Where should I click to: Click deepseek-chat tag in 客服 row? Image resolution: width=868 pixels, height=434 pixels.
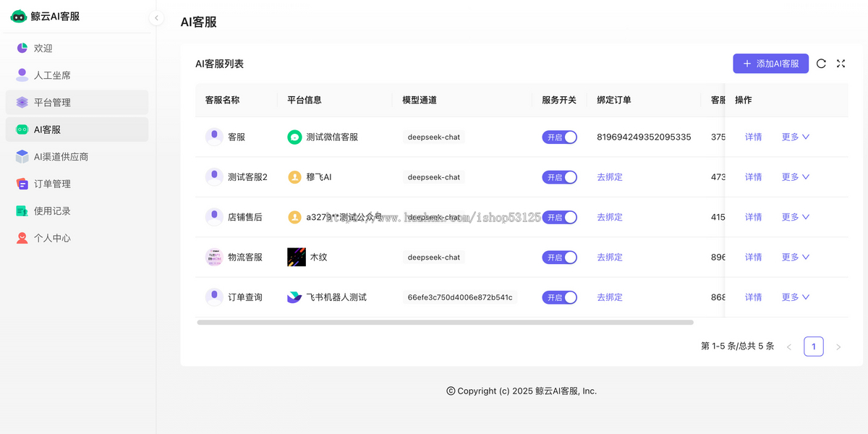[434, 137]
